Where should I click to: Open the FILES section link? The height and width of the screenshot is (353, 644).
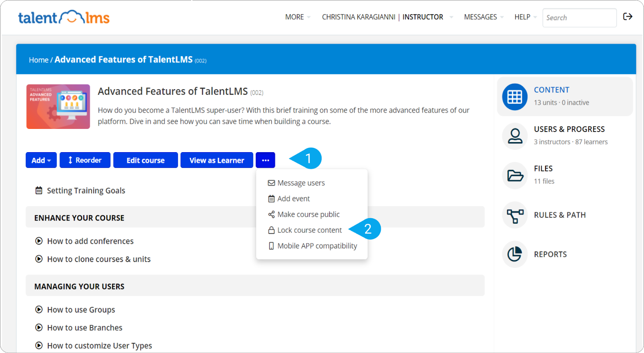[543, 169]
